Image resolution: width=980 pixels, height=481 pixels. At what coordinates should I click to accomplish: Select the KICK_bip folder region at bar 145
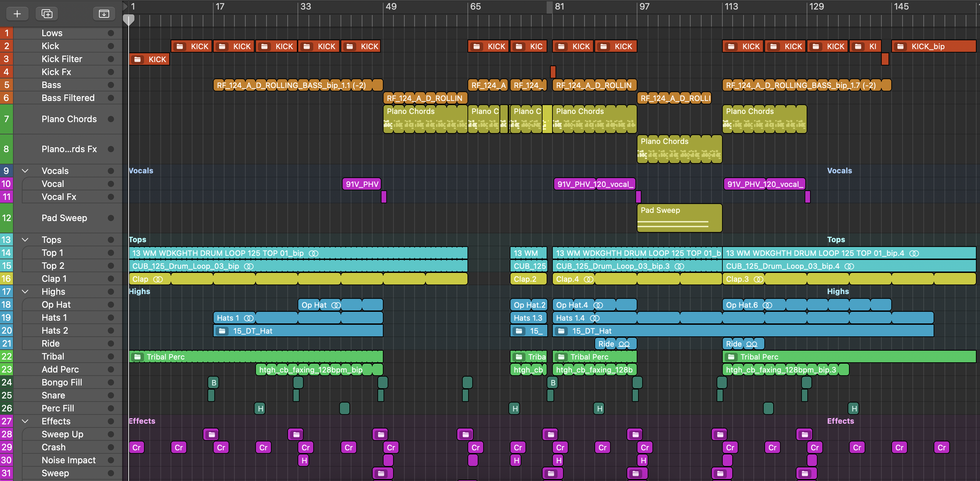coord(934,46)
